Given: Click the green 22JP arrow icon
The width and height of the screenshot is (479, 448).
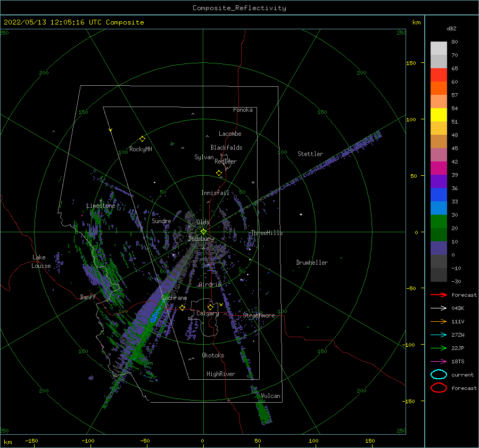Looking at the screenshot, I should tap(439, 348).
